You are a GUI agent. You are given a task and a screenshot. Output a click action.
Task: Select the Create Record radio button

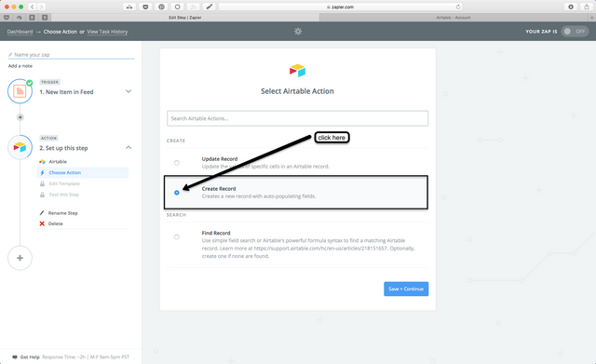click(177, 193)
